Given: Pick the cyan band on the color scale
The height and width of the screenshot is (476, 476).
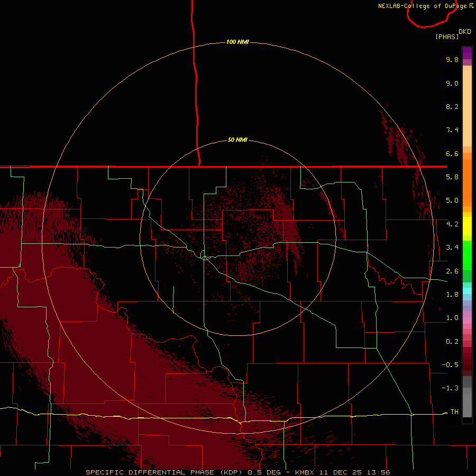Looking at the screenshot, I should pyautogui.click(x=467, y=291).
